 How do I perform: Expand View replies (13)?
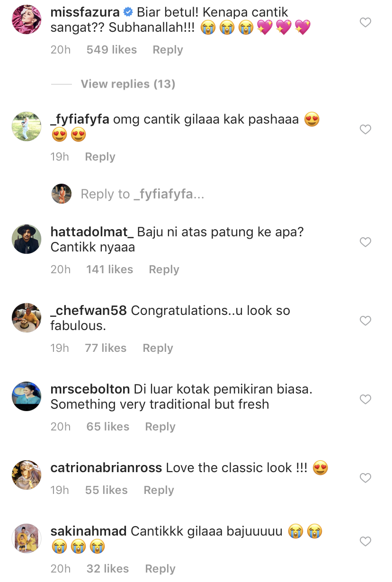click(128, 84)
